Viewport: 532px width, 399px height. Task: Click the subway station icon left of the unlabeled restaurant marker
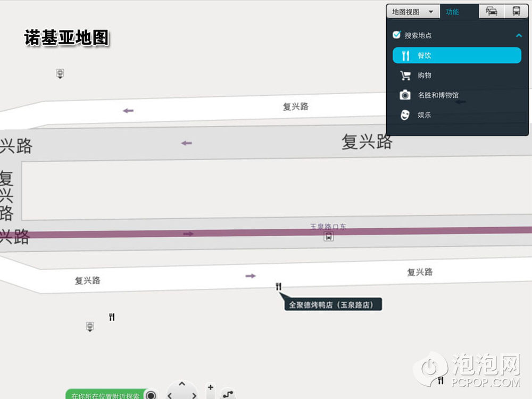click(x=90, y=327)
